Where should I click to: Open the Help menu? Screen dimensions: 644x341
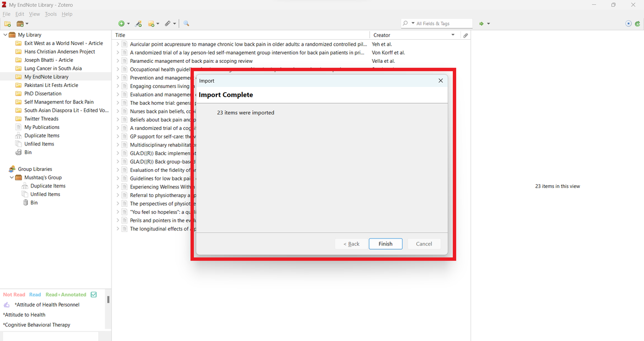click(67, 14)
